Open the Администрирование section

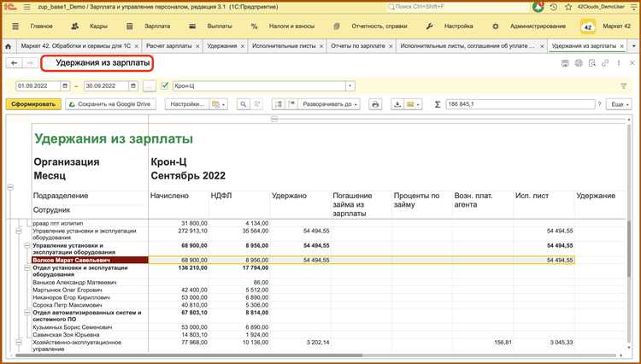coord(538,26)
